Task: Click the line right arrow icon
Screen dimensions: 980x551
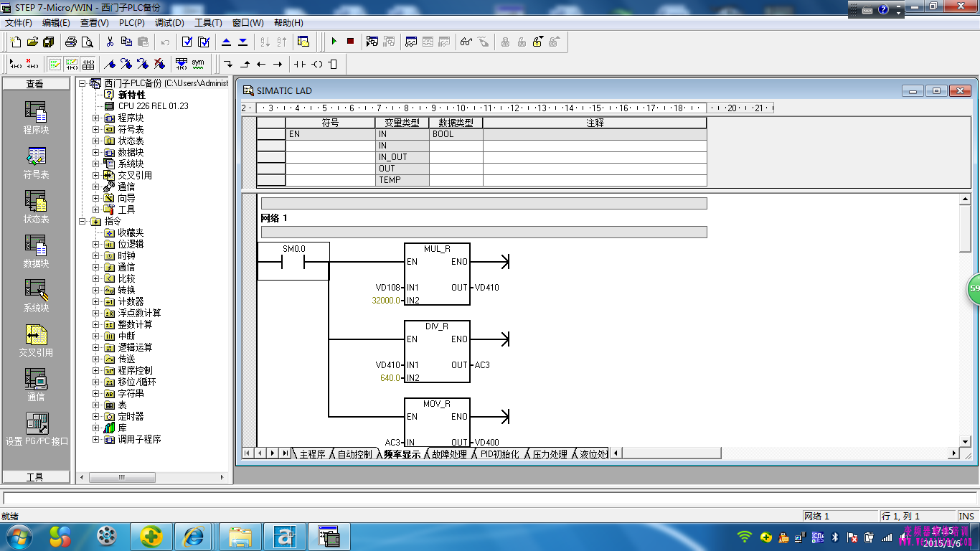Action: 278,64
